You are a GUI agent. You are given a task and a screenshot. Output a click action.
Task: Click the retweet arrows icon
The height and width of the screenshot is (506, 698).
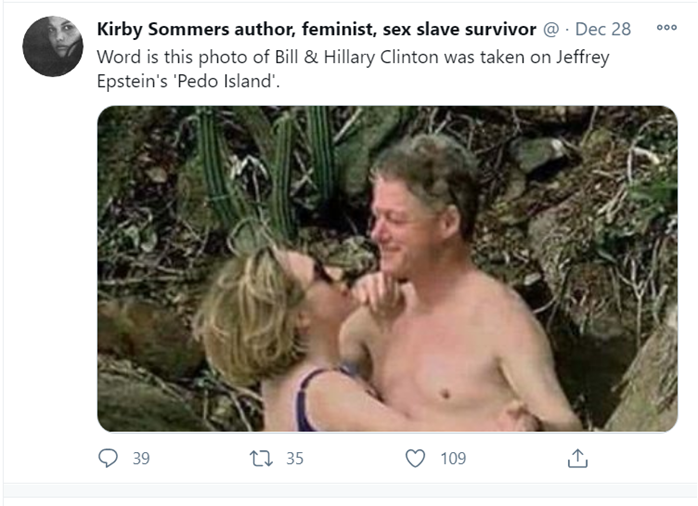(262, 459)
